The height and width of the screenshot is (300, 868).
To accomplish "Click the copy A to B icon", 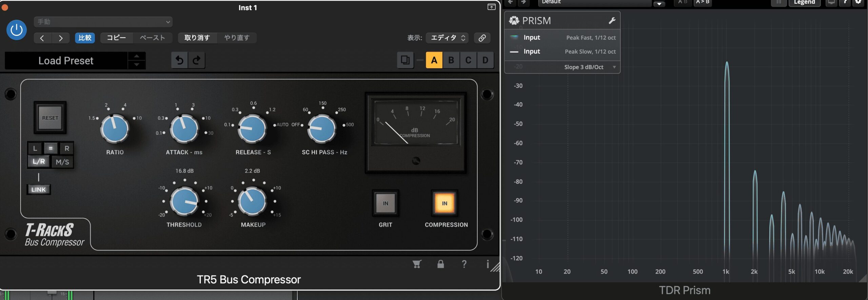I will pyautogui.click(x=405, y=60).
